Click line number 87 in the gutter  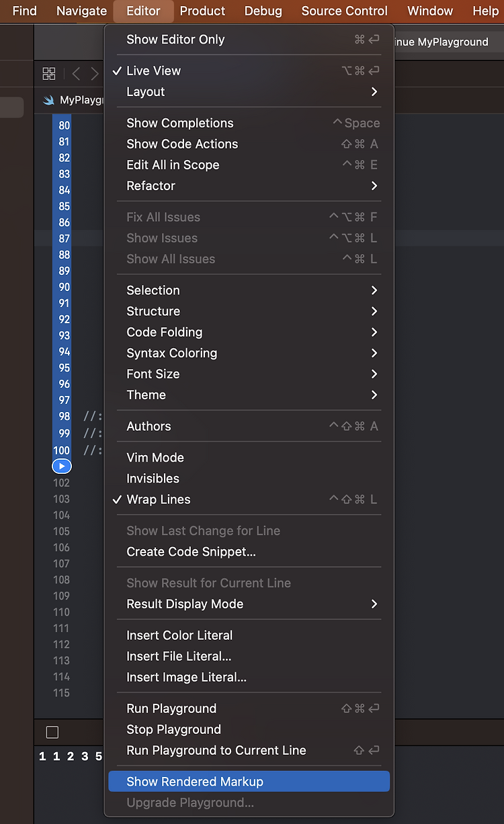click(64, 239)
